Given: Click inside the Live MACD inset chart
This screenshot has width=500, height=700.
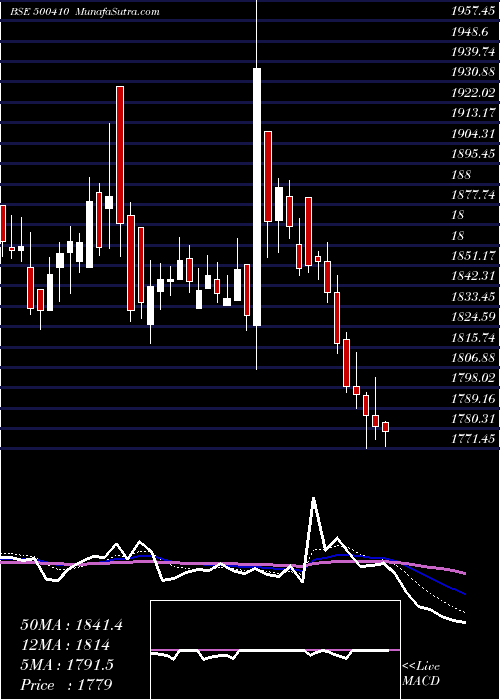Looking at the screenshot, I should (275, 650).
